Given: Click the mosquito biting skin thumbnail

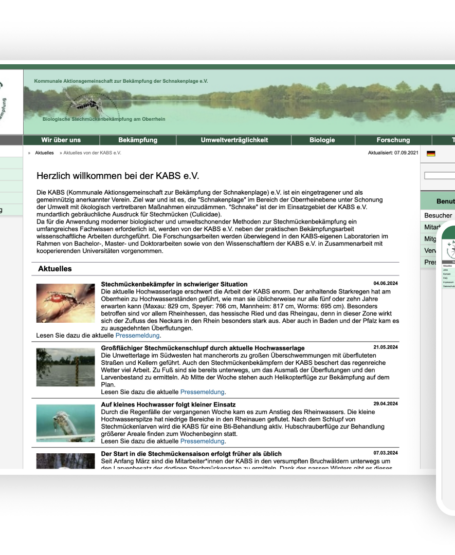Looking at the screenshot, I should (x=66, y=303).
